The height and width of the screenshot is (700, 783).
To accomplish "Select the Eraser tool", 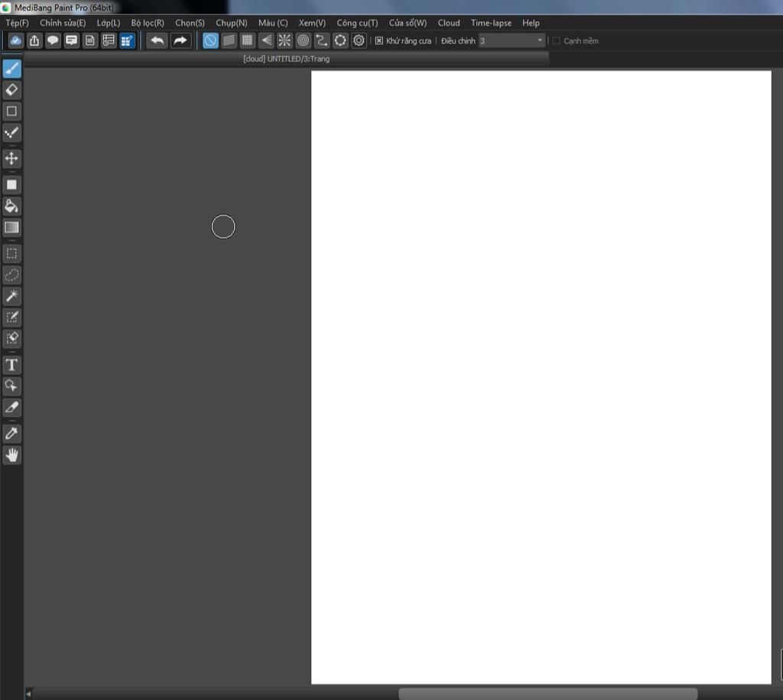I will (x=12, y=90).
